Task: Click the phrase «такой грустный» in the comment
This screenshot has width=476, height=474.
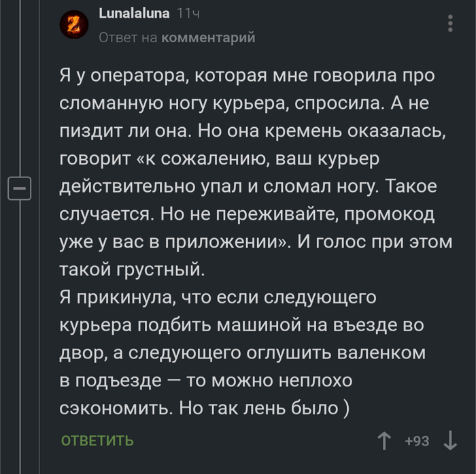Action: pos(131,270)
